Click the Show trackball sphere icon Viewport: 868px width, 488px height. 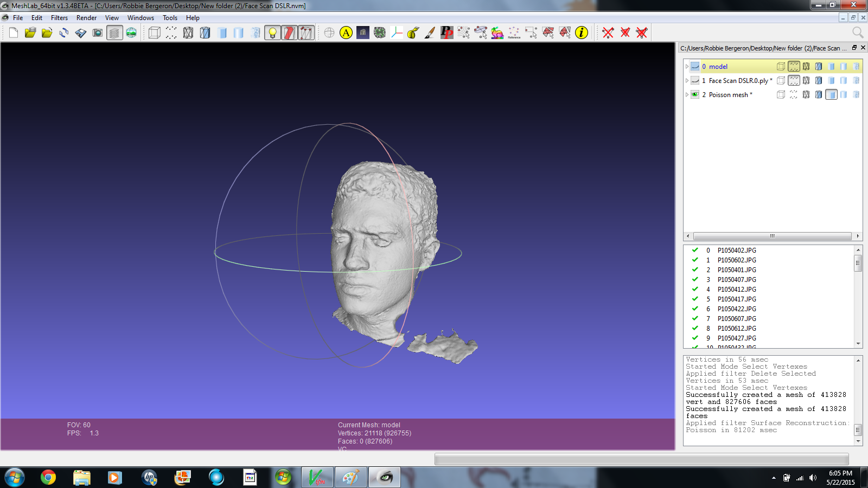click(329, 33)
